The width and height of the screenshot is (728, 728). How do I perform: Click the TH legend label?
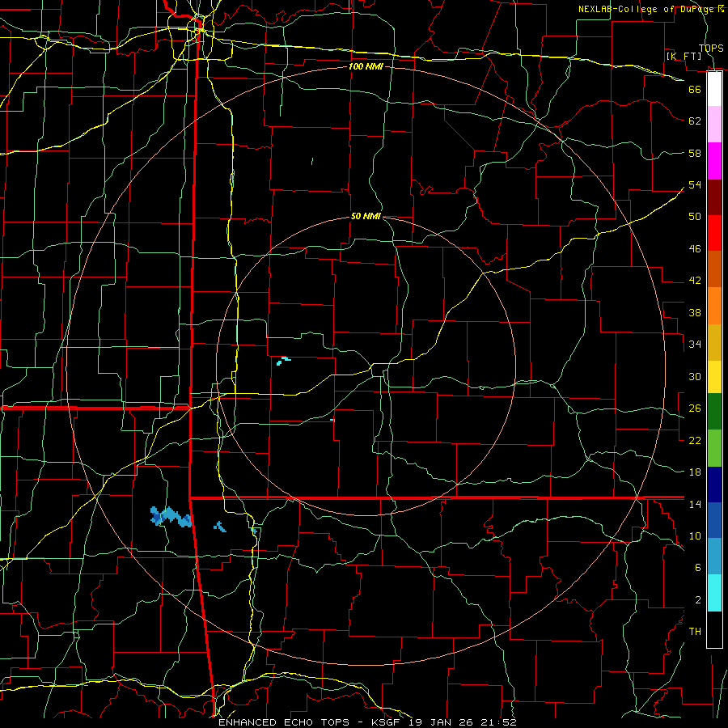(x=695, y=632)
